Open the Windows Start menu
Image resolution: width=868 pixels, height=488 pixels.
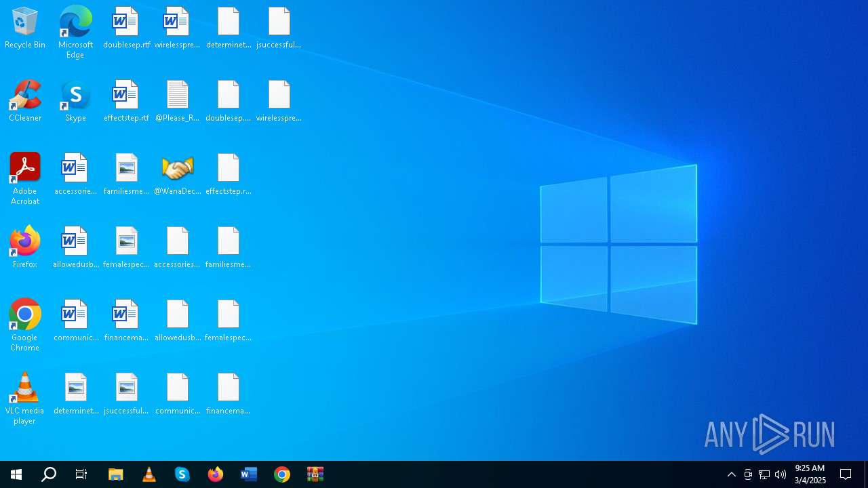[x=16, y=474]
